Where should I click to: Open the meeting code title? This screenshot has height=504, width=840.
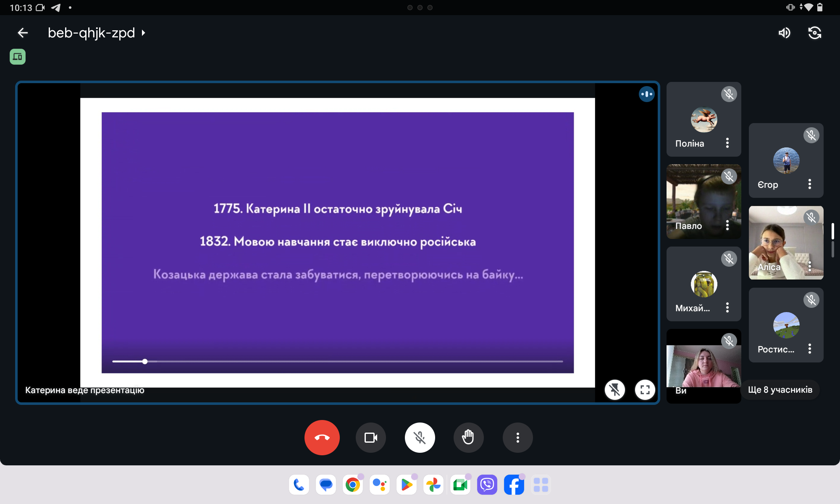(91, 33)
